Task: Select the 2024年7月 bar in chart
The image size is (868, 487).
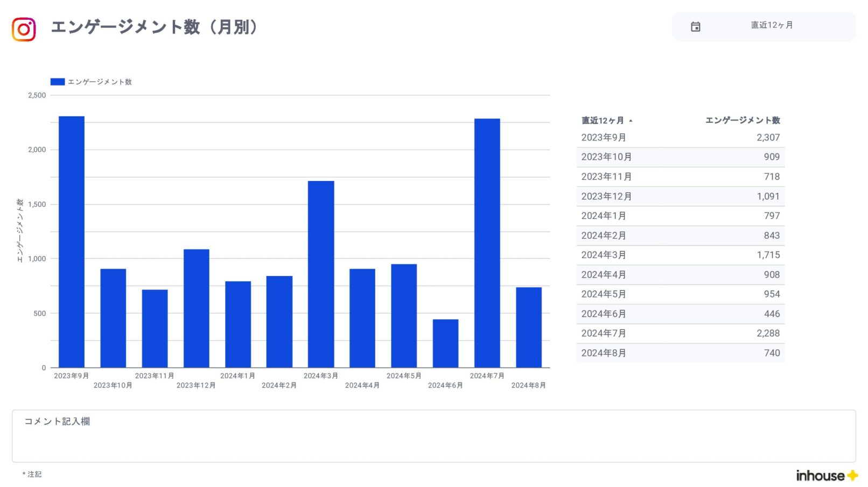Action: [x=487, y=243]
